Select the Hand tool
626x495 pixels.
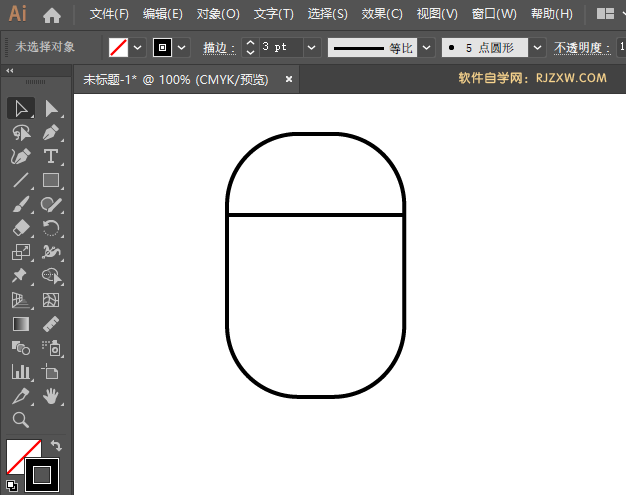[x=51, y=397]
